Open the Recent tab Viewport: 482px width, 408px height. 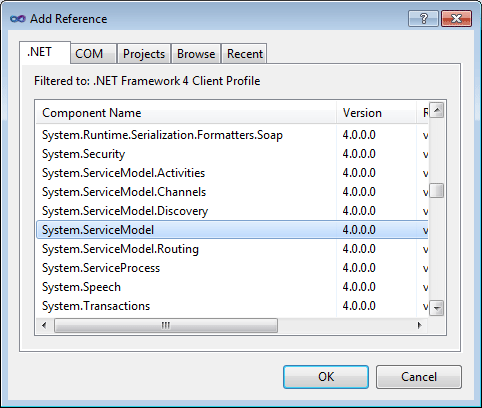click(245, 54)
